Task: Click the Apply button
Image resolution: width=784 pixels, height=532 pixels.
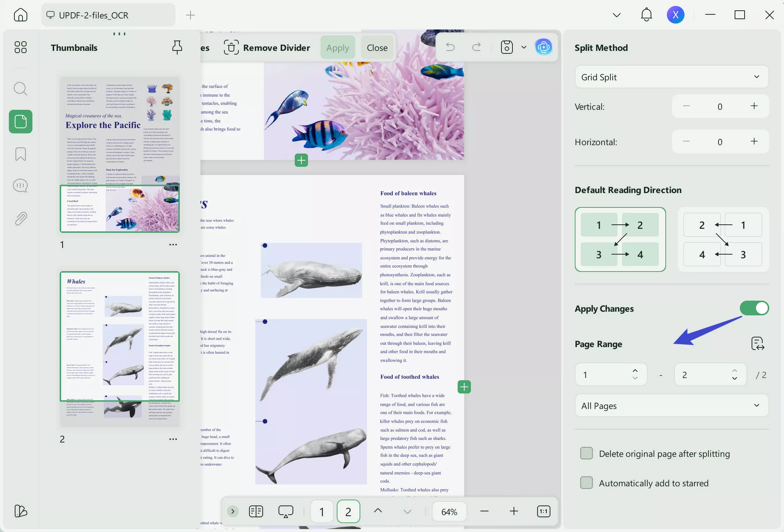Action: click(337, 47)
